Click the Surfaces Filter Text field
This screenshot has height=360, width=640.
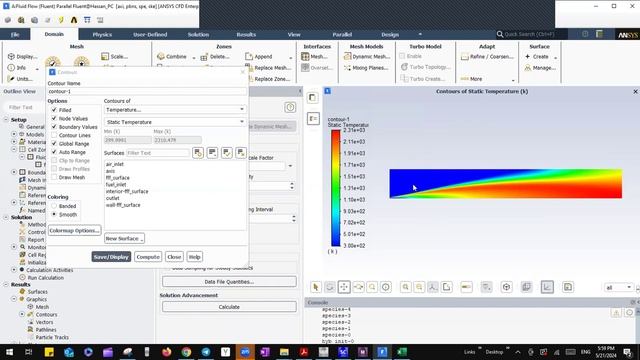[158, 153]
